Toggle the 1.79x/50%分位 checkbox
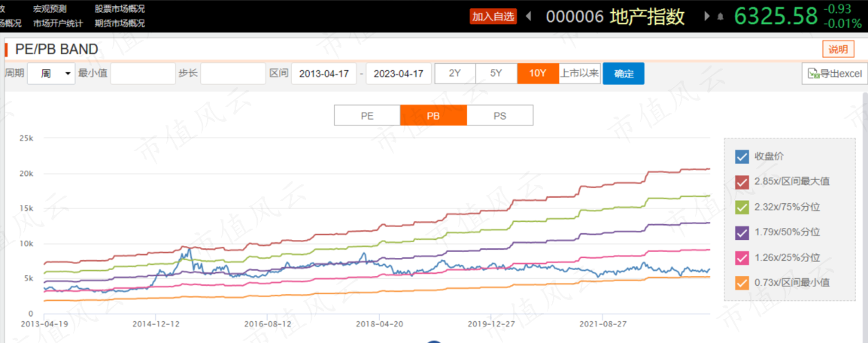 coord(742,232)
